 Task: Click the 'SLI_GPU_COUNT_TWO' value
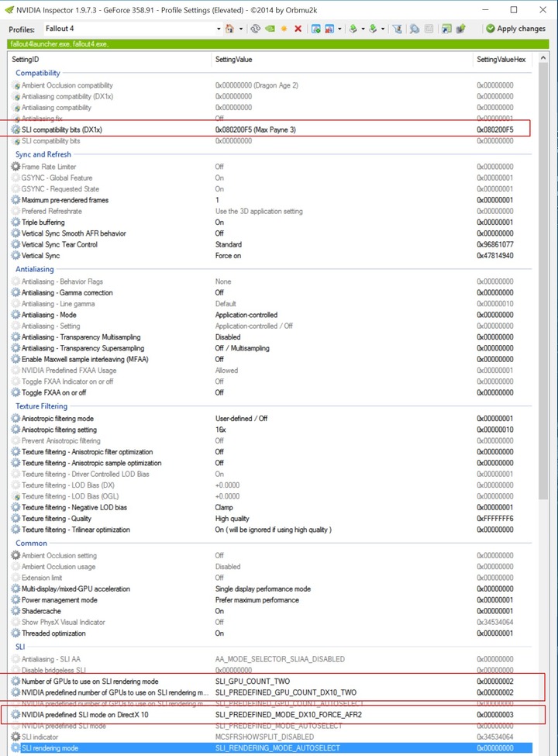[x=253, y=682]
